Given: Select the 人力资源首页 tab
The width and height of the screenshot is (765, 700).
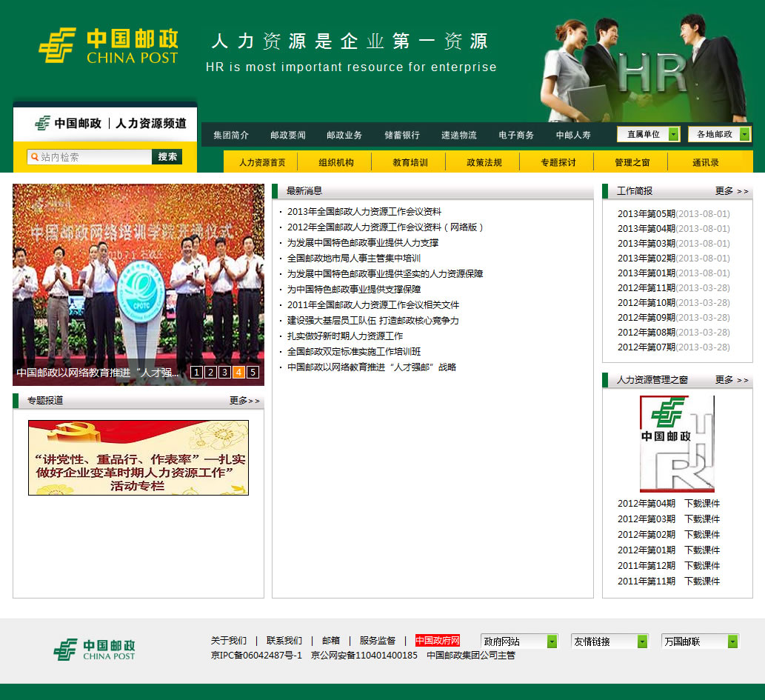Looking at the screenshot, I should [x=262, y=162].
